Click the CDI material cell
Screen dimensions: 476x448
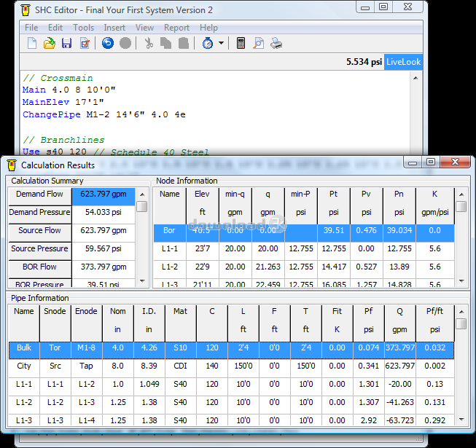[x=180, y=369]
